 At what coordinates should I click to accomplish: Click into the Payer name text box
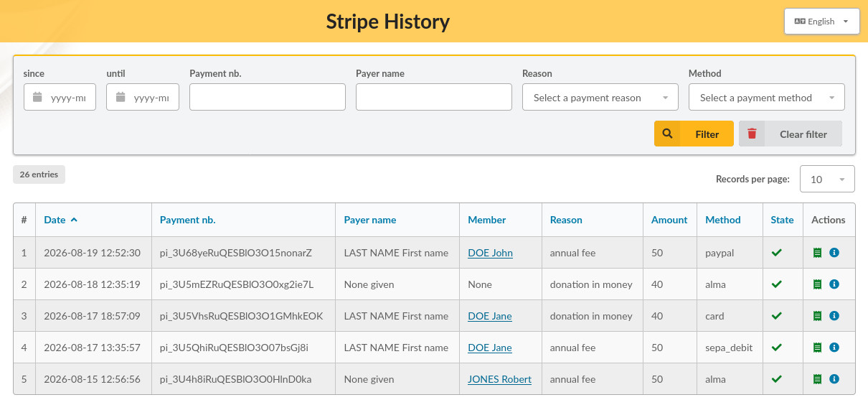tap(434, 97)
